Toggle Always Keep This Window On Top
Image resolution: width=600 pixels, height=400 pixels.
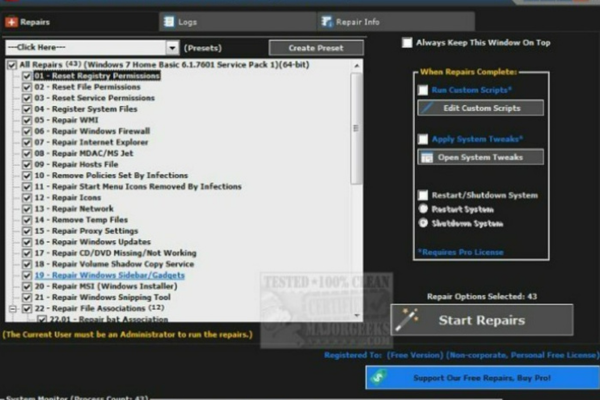[x=407, y=42]
